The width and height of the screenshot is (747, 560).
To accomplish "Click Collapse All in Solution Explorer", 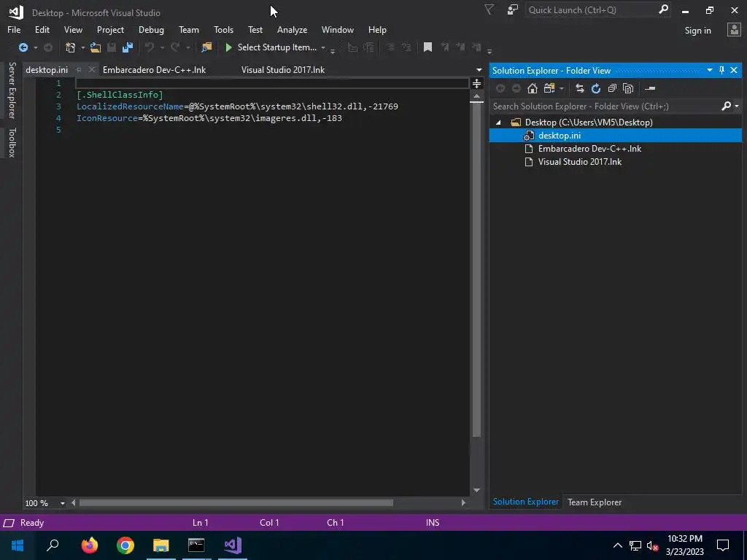I will point(612,88).
